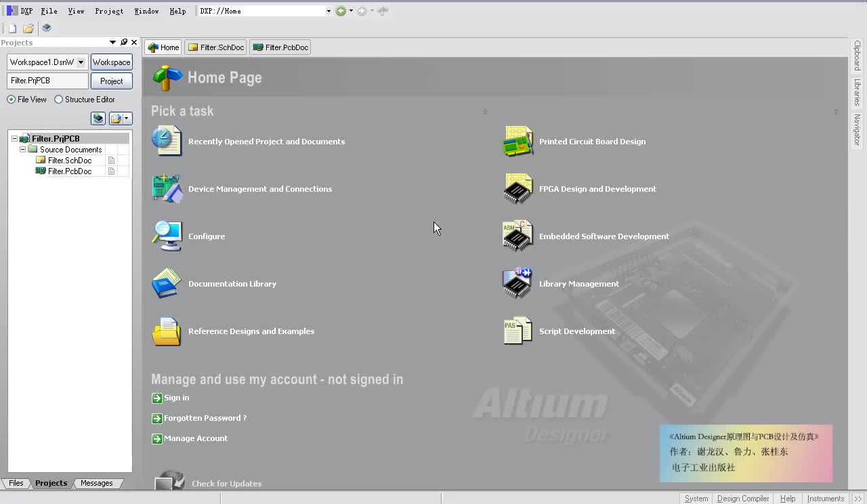Click the compile view icon in Projects panel
The width and height of the screenshot is (867, 504).
tap(98, 119)
